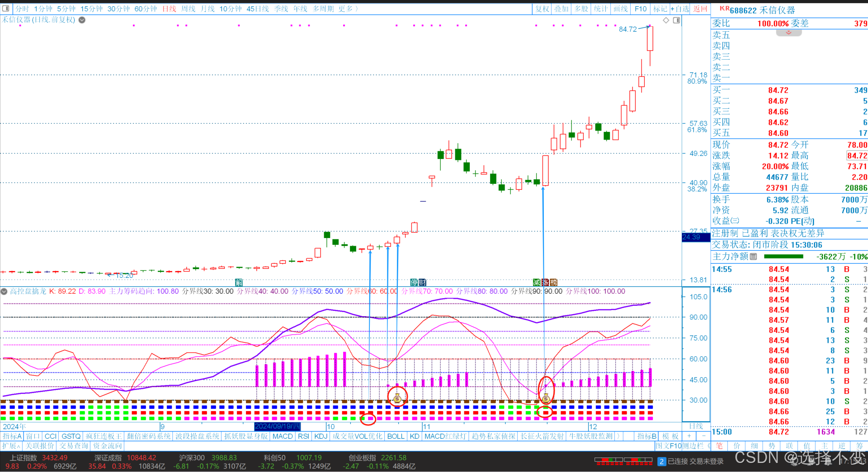Open the 关联报价 tab
Screen dimensions: 868x472
[x=40, y=446]
